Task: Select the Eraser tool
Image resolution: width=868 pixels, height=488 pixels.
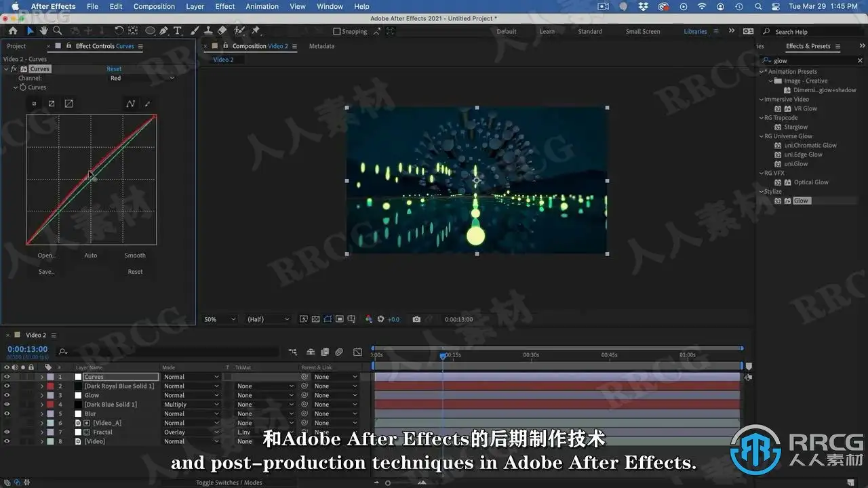Action: coord(222,31)
